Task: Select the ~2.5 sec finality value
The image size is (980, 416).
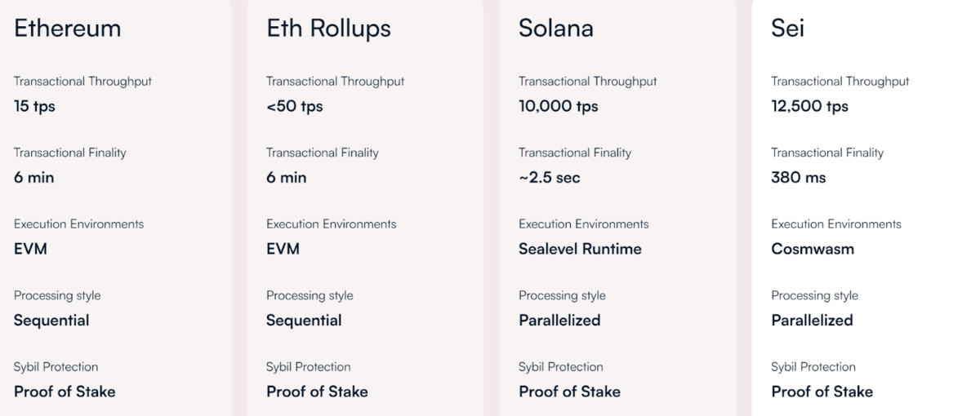Action: 549,178
